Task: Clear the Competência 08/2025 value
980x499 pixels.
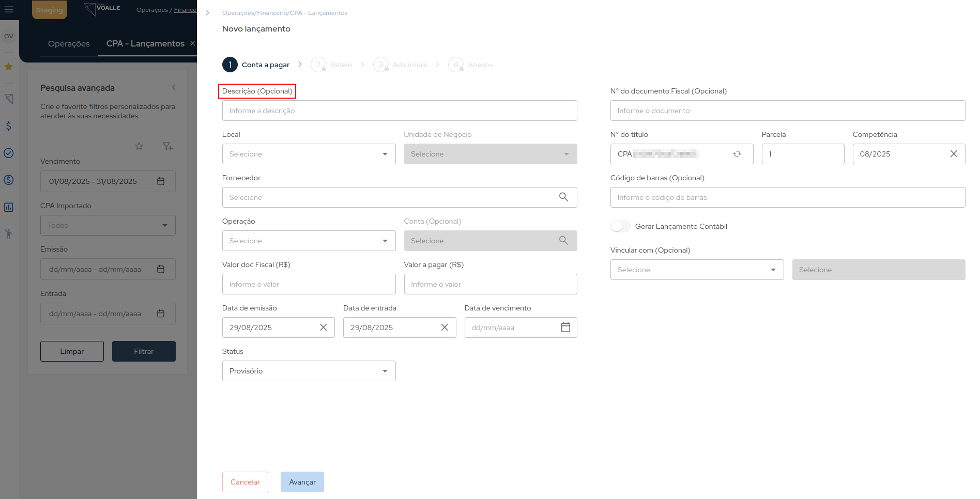Action: tap(954, 154)
